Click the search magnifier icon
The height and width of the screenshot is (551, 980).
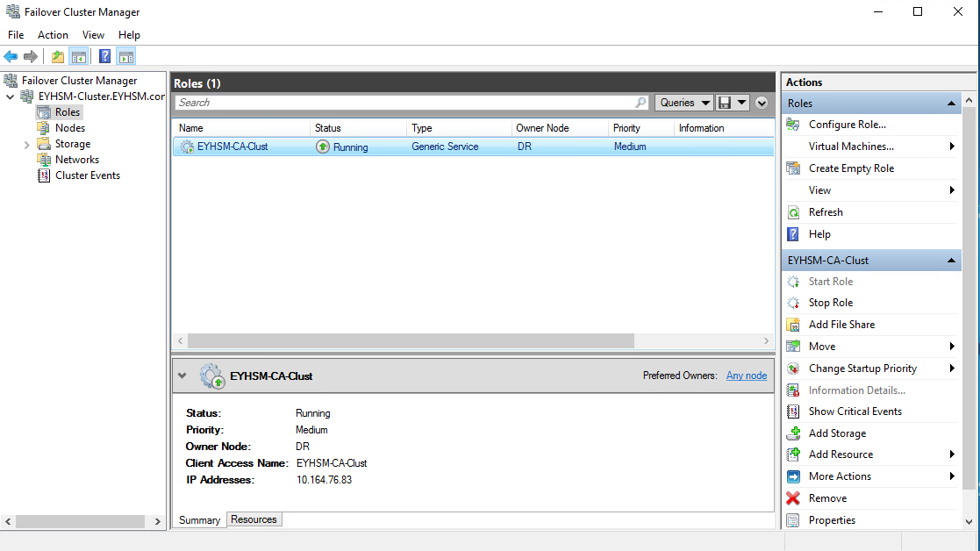(640, 103)
